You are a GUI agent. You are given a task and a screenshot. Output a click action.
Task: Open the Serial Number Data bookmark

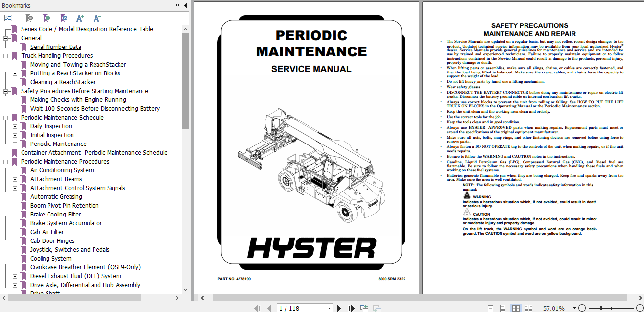(x=55, y=47)
